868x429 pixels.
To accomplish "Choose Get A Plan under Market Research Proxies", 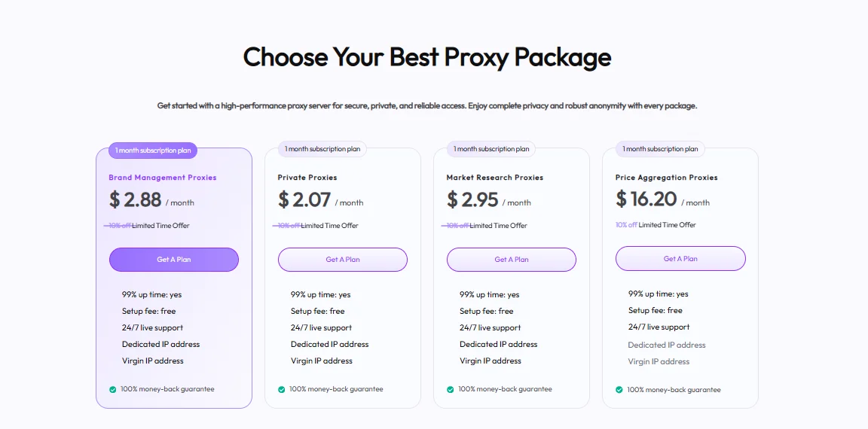I will coord(512,260).
